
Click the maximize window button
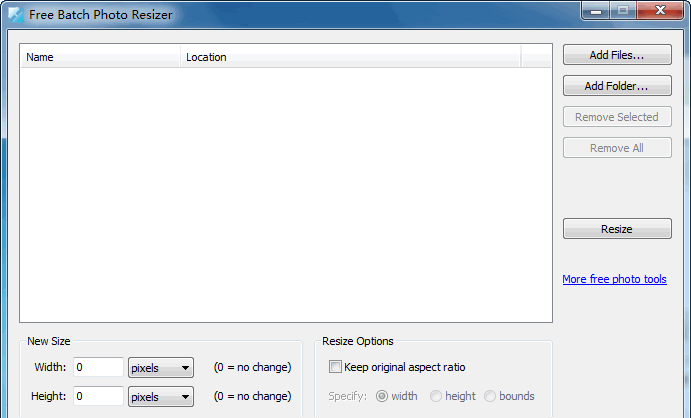tap(623, 11)
